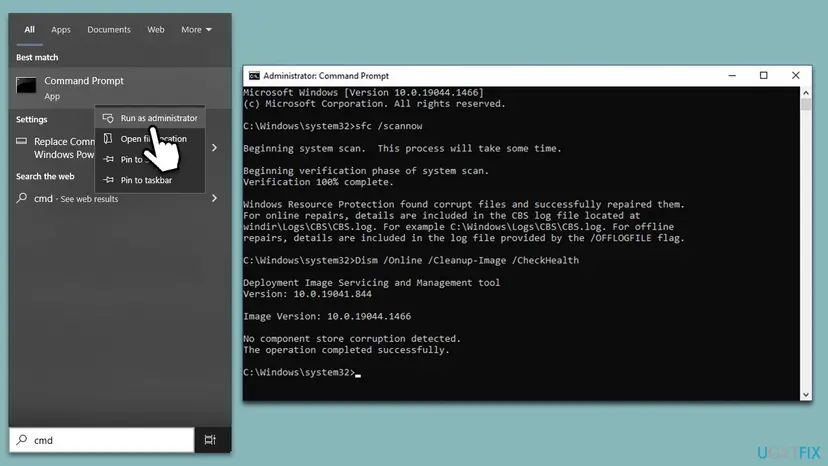
Task: Click the Dism /Online /Cleanup-Image /CheckHealth line
Action: [x=411, y=260]
